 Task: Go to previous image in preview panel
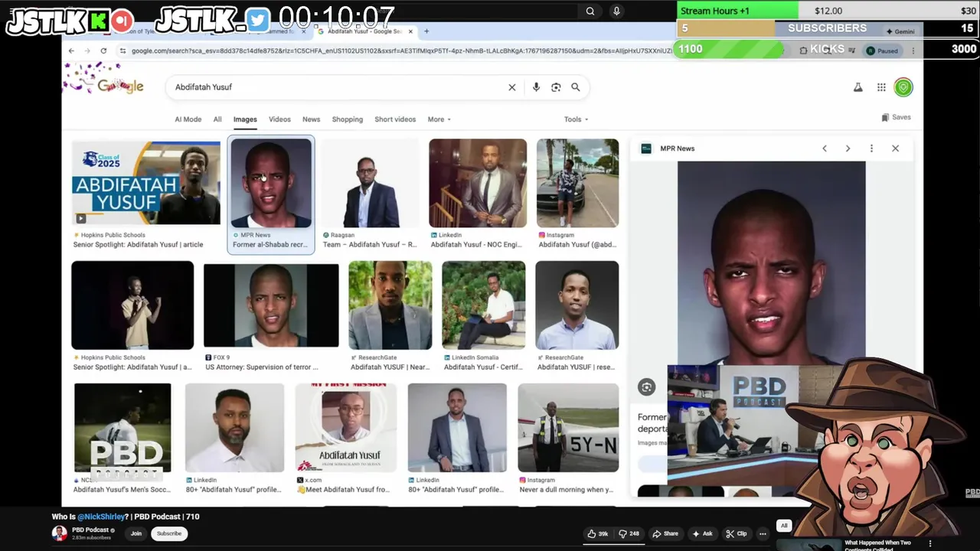pyautogui.click(x=825, y=148)
